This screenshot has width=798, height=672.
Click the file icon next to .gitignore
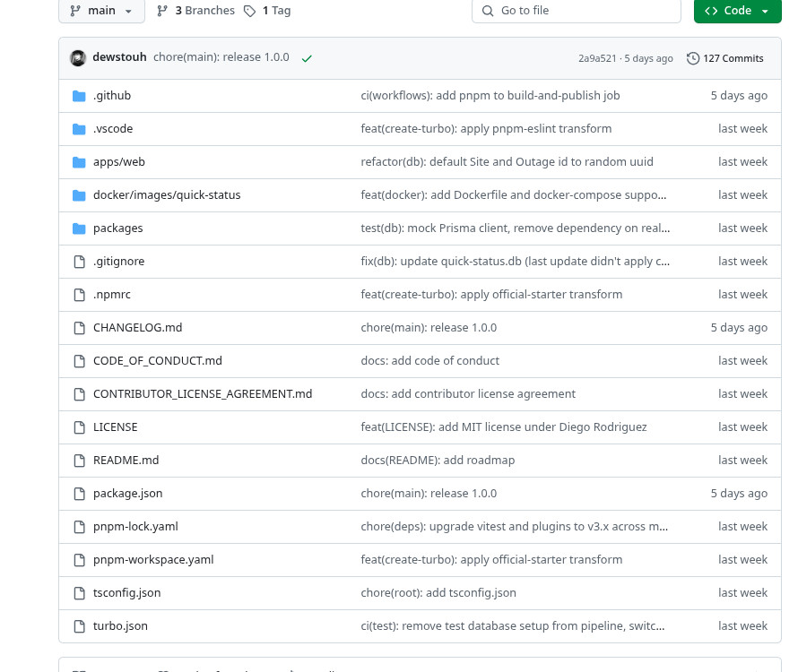(x=80, y=262)
